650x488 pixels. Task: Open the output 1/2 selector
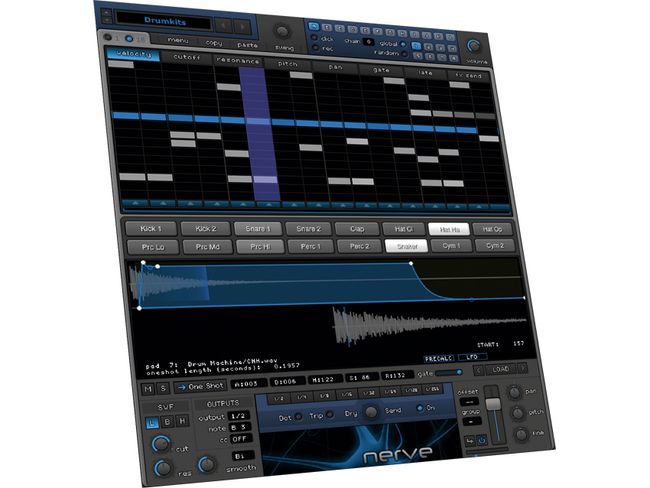click(239, 415)
